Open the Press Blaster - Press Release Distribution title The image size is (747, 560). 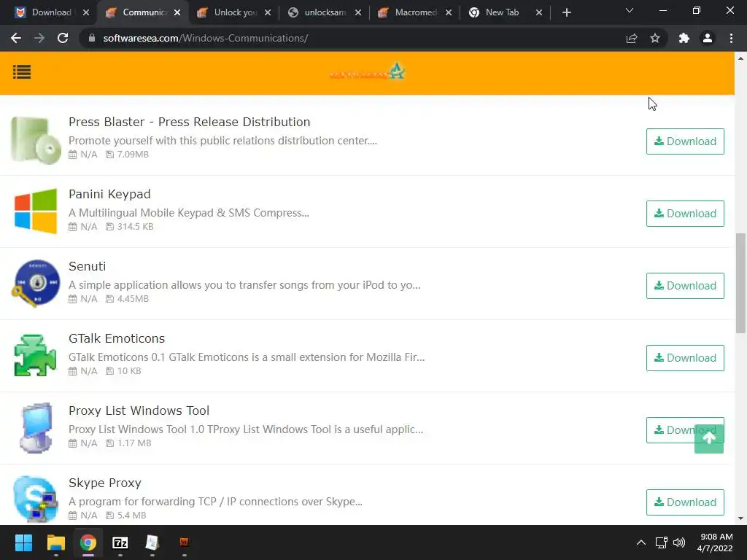click(189, 122)
